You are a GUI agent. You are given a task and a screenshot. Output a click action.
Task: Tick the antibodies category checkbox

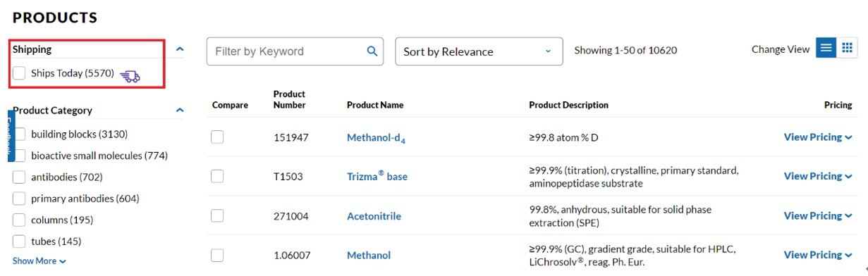click(19, 177)
